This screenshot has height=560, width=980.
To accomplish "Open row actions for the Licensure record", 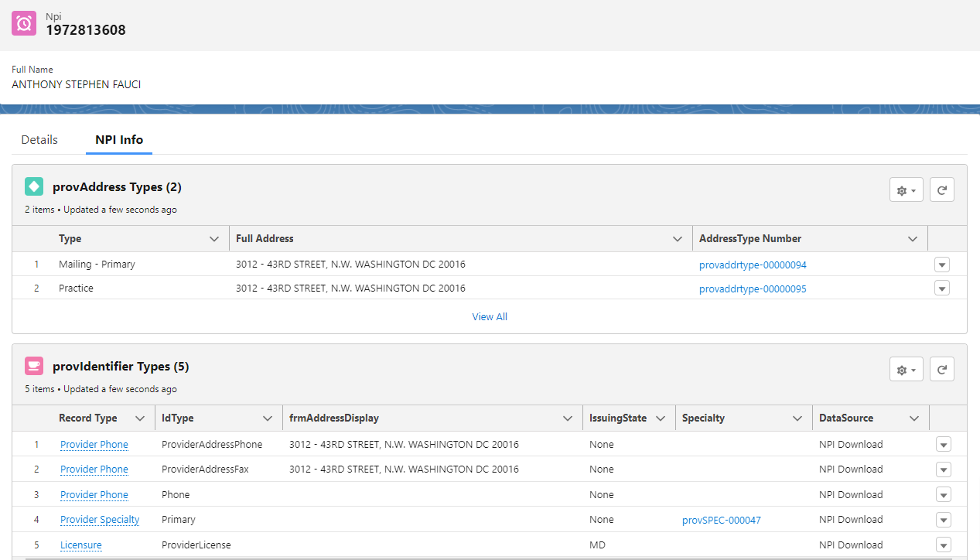I will tap(943, 545).
